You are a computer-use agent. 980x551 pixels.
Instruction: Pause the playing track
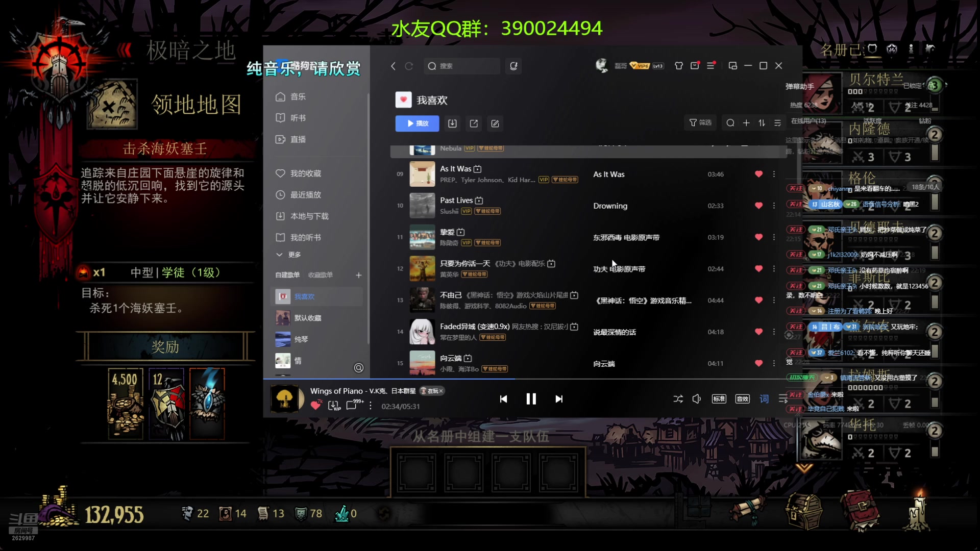click(x=531, y=399)
